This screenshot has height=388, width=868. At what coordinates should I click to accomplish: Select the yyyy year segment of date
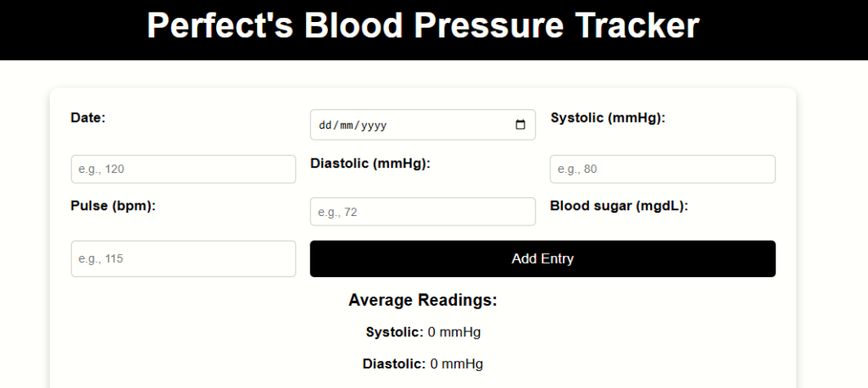pyautogui.click(x=373, y=125)
